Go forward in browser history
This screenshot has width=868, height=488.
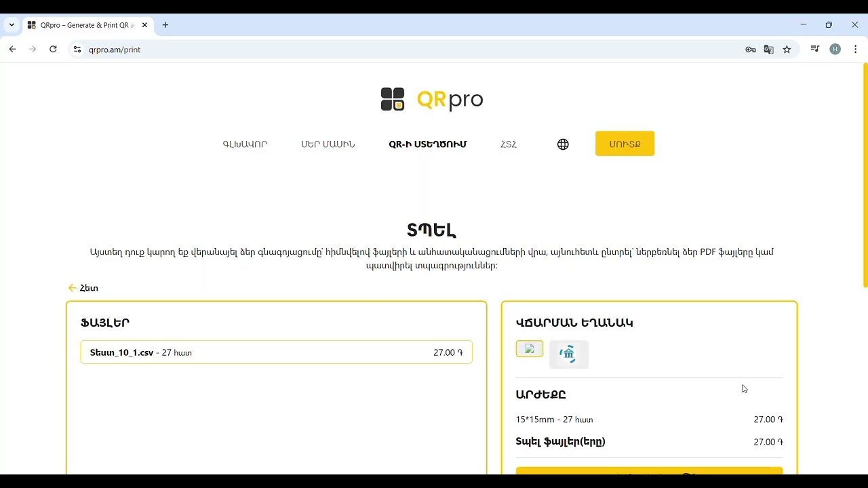pos(33,49)
